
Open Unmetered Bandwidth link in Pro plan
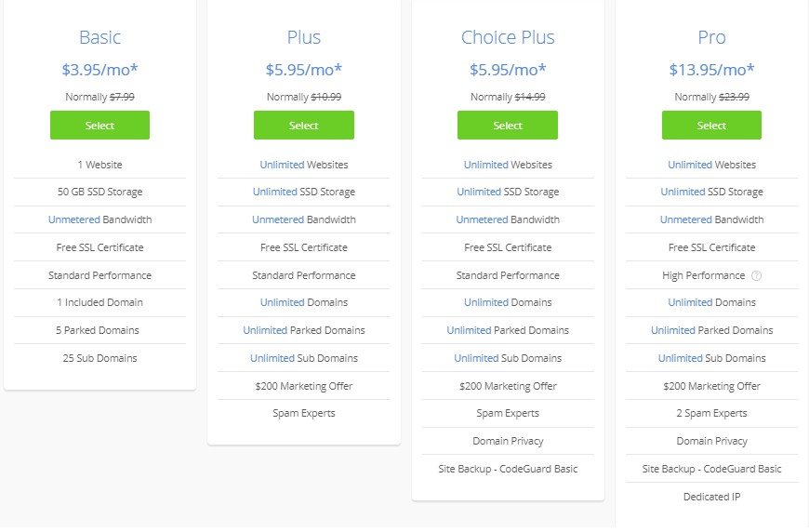coord(685,219)
